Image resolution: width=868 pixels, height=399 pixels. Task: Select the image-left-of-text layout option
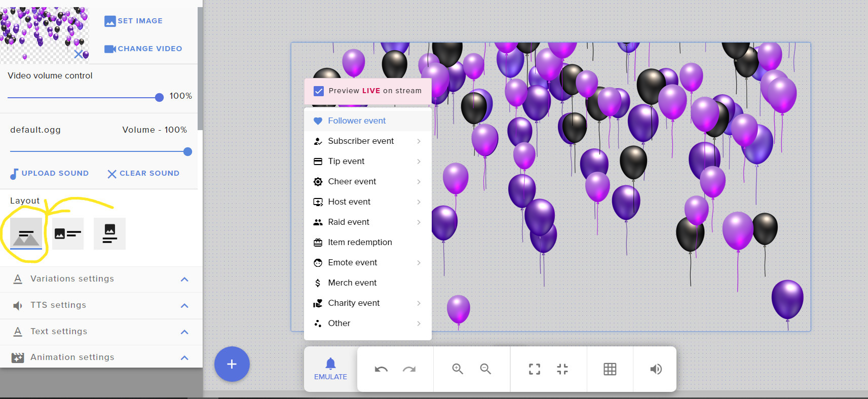(x=68, y=234)
